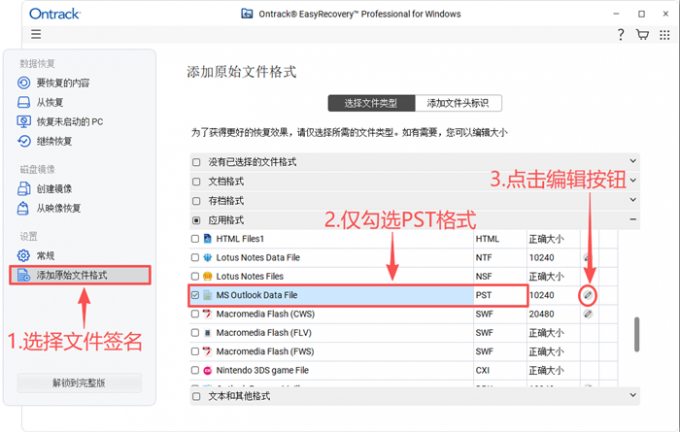Click the 解锁到完整版 button

point(79,383)
